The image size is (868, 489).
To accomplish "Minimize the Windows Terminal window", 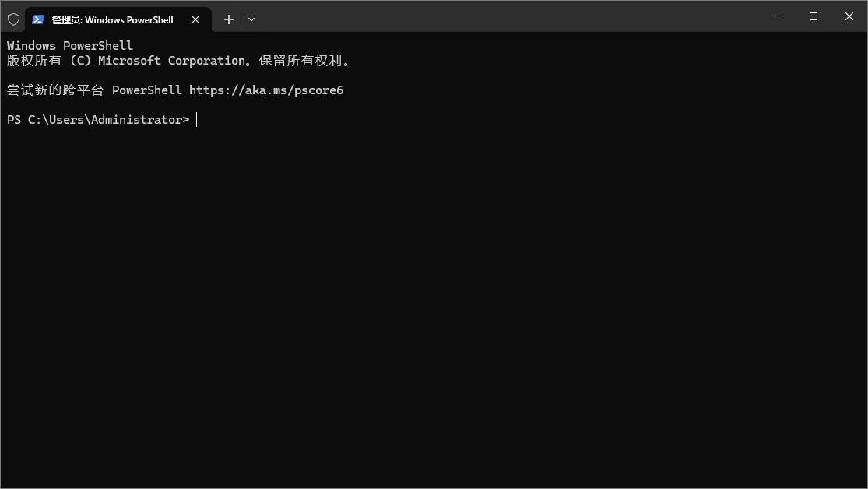I will tap(778, 16).
